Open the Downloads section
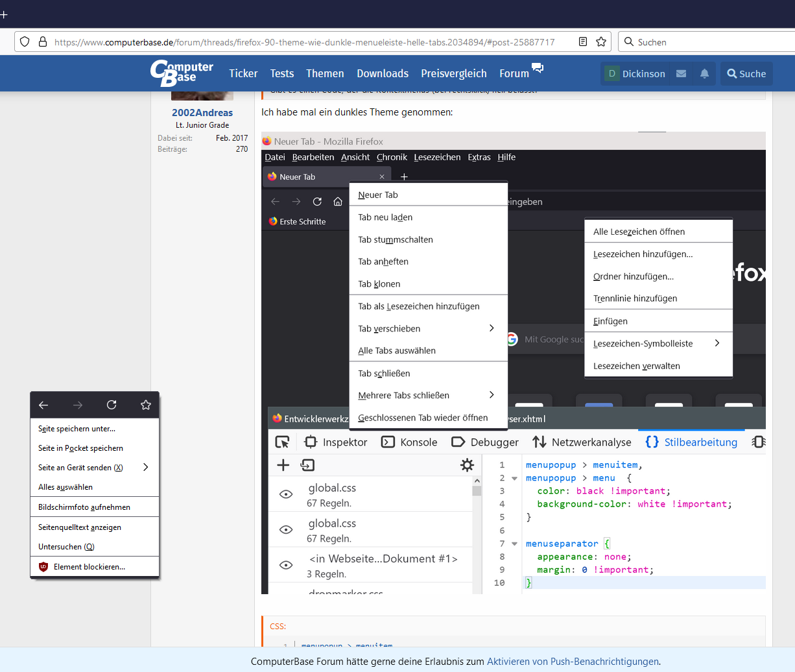The height and width of the screenshot is (672, 795). pyautogui.click(x=383, y=73)
